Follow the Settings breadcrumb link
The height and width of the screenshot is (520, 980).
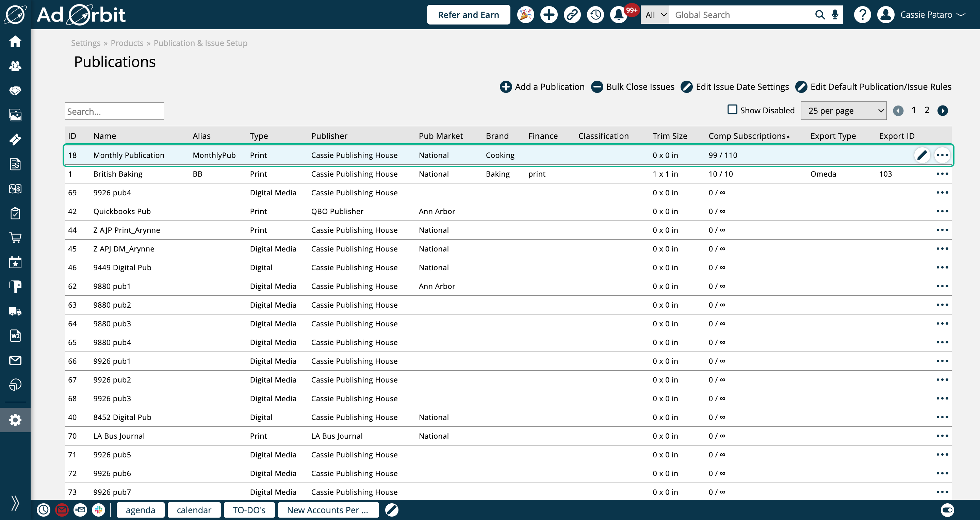(x=86, y=43)
